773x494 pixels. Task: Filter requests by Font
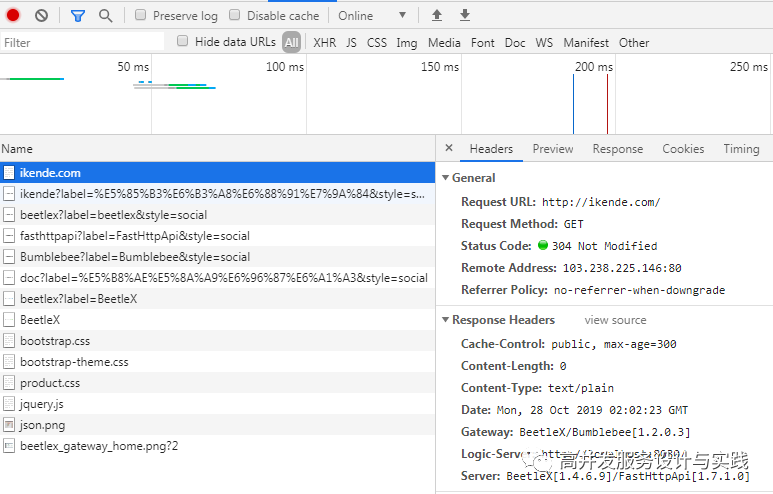click(x=483, y=43)
